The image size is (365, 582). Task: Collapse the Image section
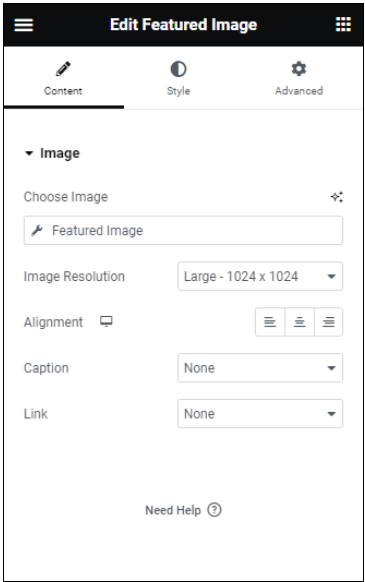52,153
